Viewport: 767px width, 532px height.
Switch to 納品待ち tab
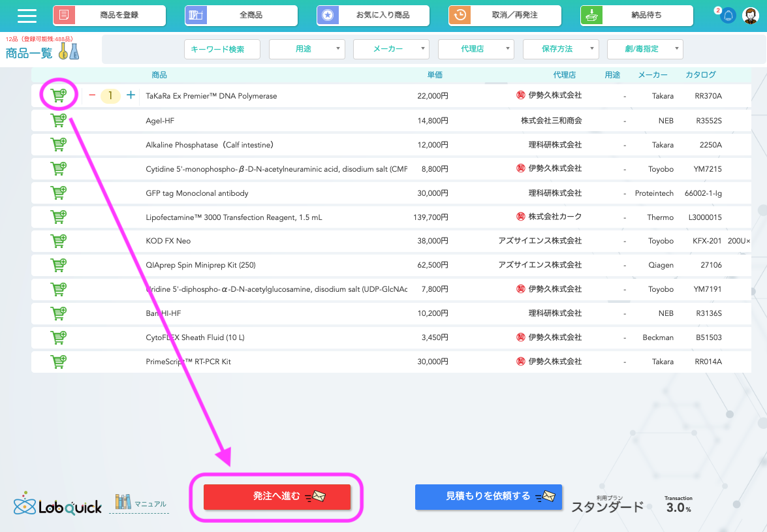tap(636, 15)
